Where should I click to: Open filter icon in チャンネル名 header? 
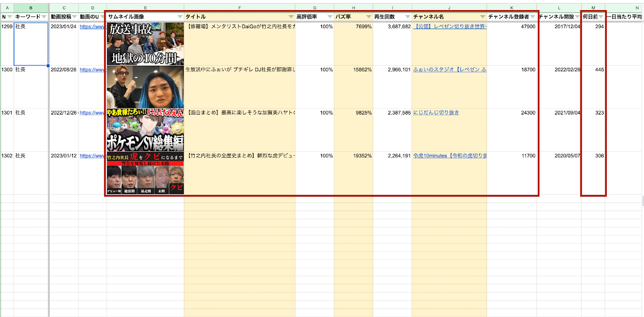482,17
